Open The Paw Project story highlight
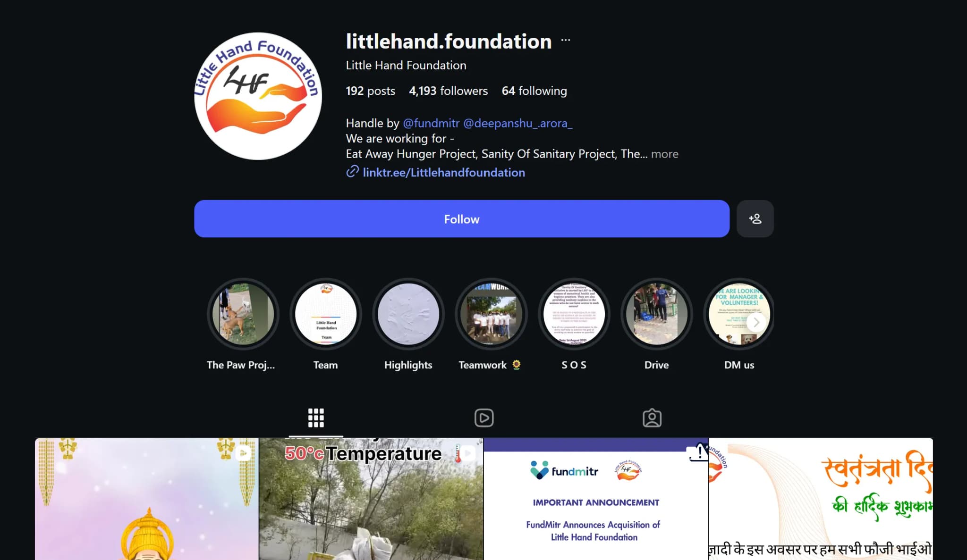 (x=243, y=314)
